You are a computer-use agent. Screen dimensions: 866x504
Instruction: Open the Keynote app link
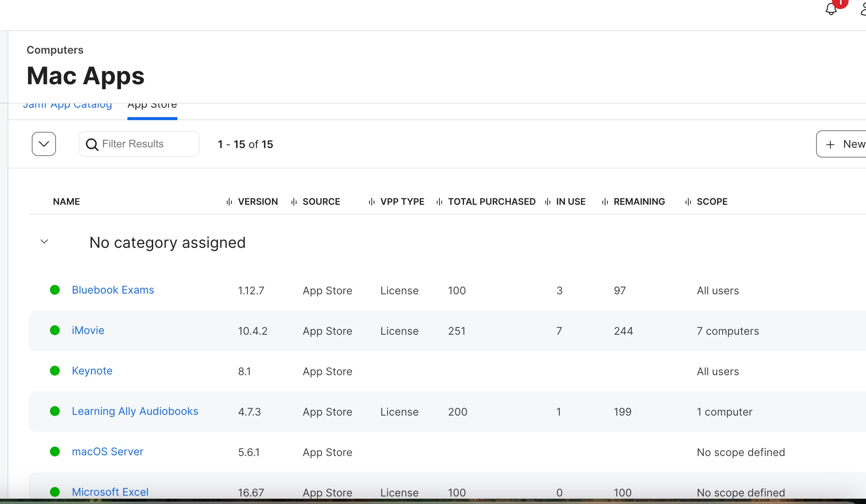coord(92,371)
